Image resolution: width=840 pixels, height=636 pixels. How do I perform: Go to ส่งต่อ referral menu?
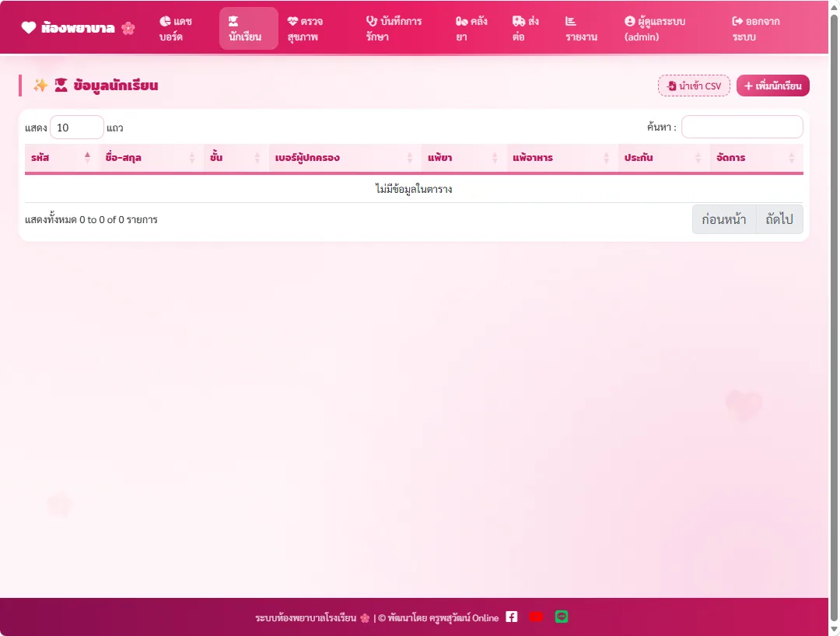527,29
